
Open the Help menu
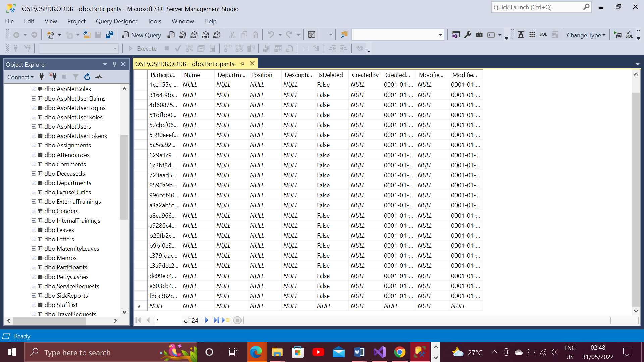point(210,21)
